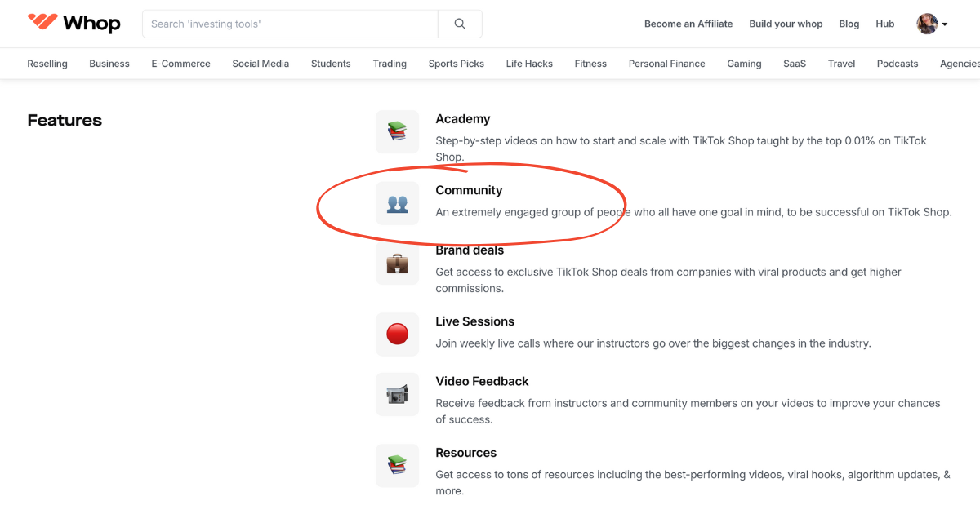Open the Hub link
Screen dimensions: 980x514
pos(885,24)
